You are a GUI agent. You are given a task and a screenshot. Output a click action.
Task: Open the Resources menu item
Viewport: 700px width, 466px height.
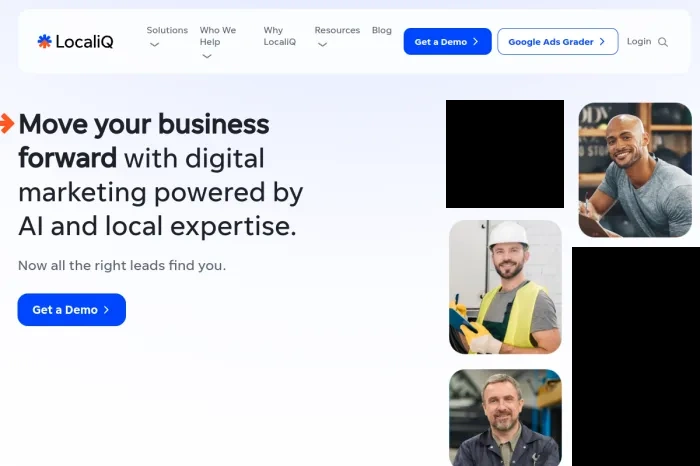[337, 30]
